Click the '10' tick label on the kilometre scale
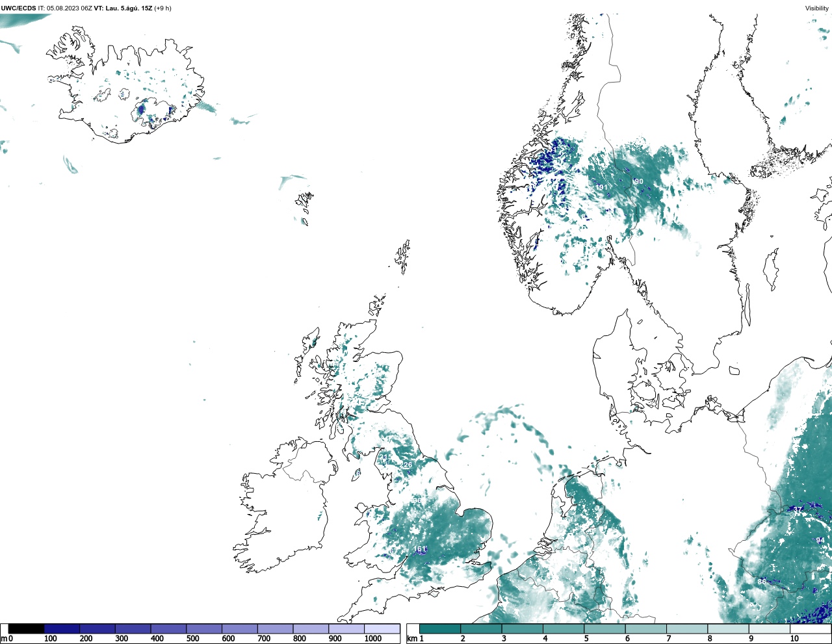 pyautogui.click(x=794, y=639)
